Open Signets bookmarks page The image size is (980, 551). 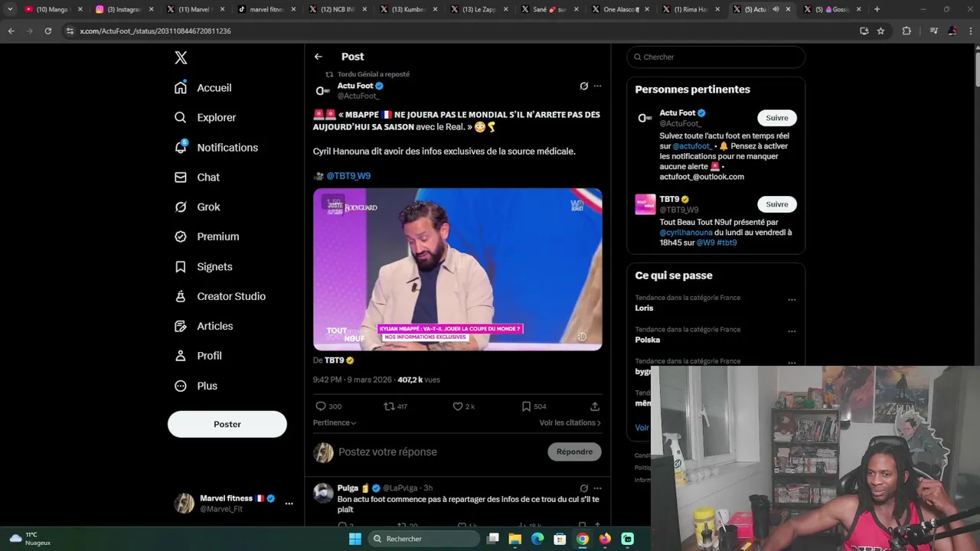203,267
